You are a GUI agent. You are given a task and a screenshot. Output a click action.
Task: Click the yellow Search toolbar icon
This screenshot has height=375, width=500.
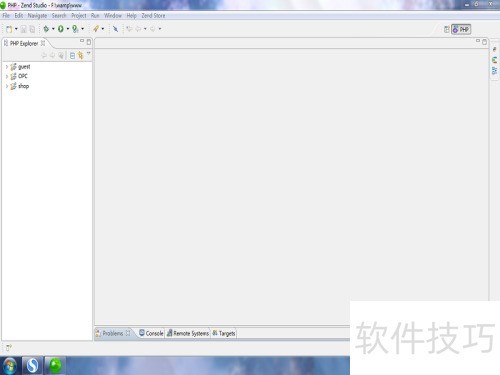pyautogui.click(x=96, y=29)
